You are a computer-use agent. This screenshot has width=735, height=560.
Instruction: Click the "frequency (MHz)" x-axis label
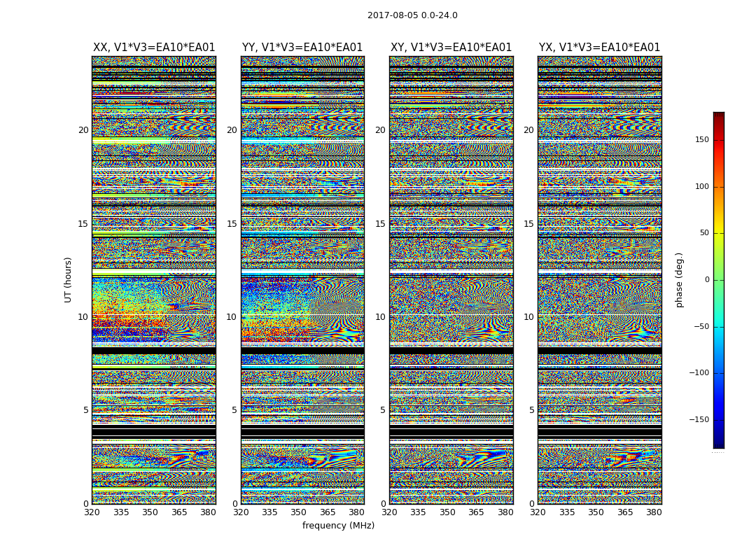pyautogui.click(x=338, y=525)
